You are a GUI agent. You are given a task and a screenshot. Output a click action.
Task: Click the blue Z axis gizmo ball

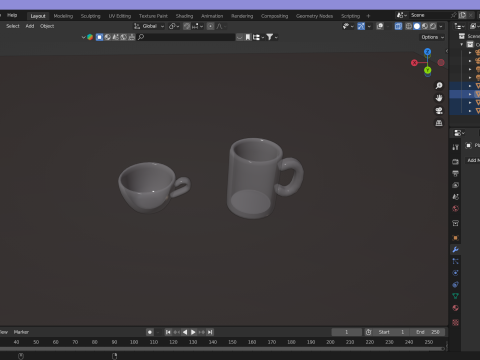[427, 52]
